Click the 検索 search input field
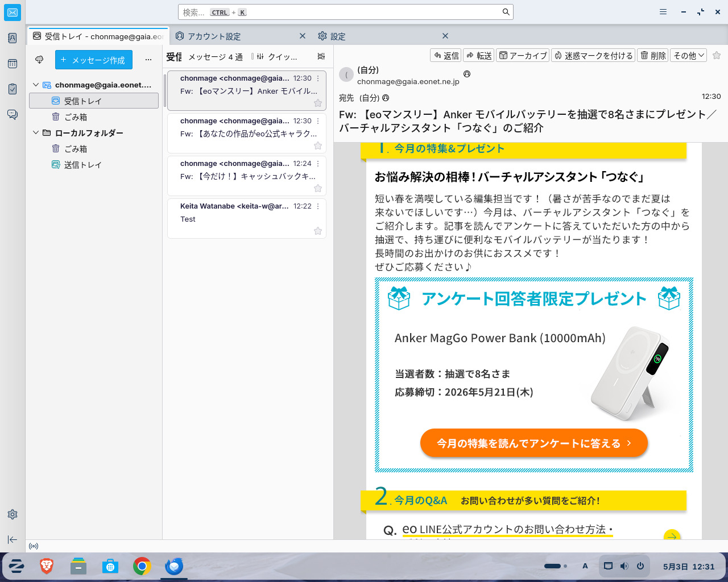 click(345, 12)
